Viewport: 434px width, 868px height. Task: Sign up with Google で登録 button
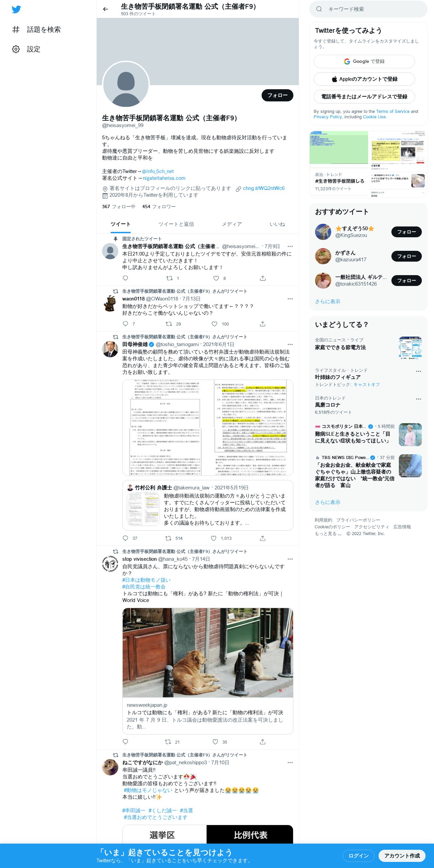tap(364, 62)
